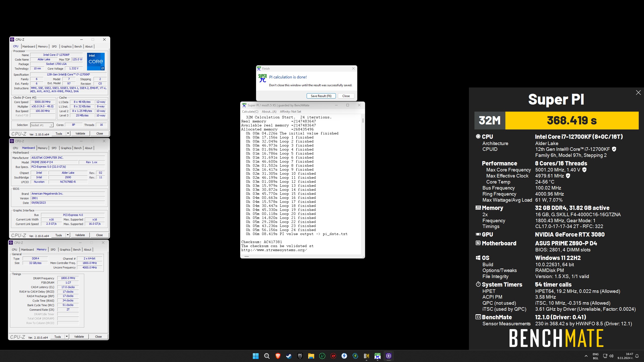Switch to BenchMate via the BM taskbar icon
This screenshot has height=362, width=644.
click(366, 356)
